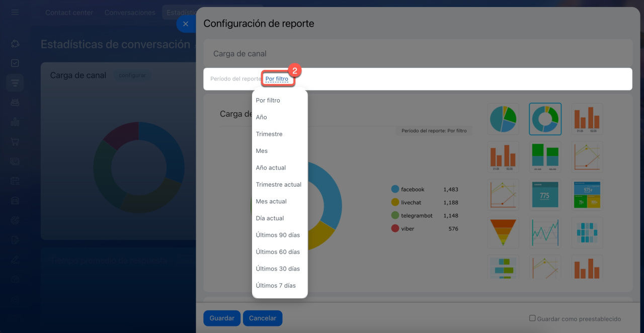Click the Cancelar button
Viewport: 644px width, 333px height.
click(263, 318)
